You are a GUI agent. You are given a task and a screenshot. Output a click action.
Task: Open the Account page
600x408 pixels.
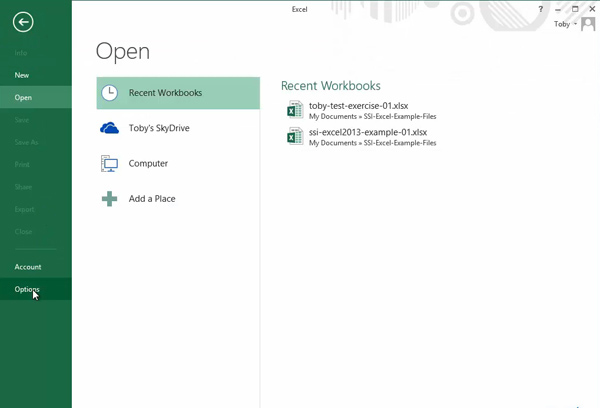pos(28,267)
